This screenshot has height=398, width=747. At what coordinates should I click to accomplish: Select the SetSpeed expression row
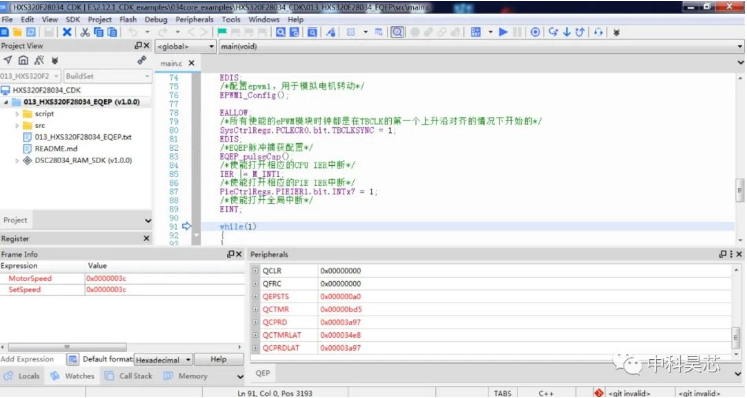pyautogui.click(x=122, y=290)
